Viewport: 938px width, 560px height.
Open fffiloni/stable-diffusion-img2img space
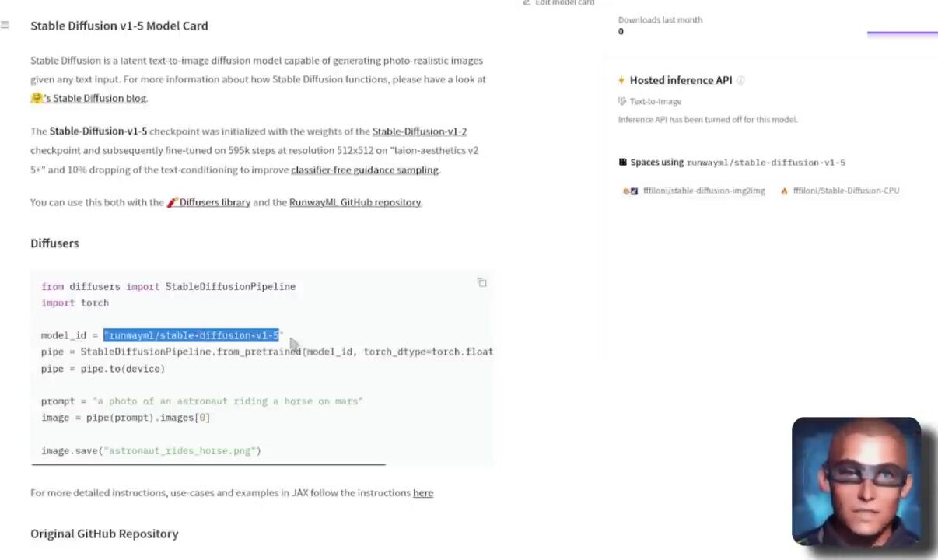click(x=704, y=191)
